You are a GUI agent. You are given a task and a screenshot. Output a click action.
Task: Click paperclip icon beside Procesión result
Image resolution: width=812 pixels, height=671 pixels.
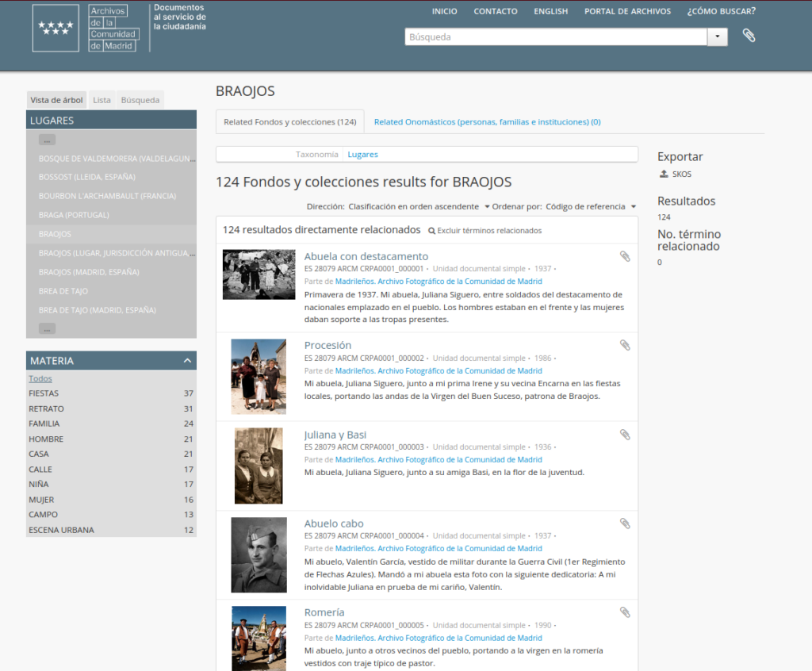(625, 345)
